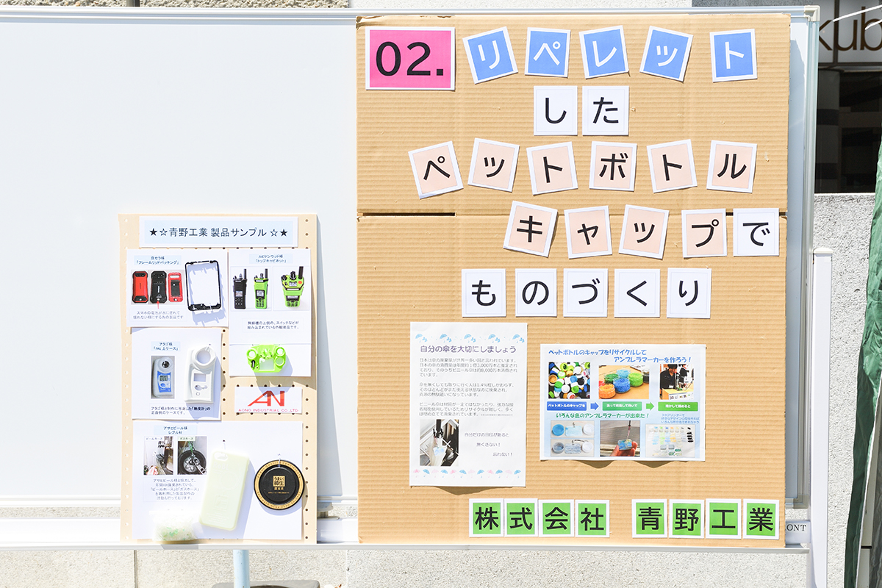Click the 青野工業 製品サンプル heading
882x588 pixels.
(x=218, y=232)
